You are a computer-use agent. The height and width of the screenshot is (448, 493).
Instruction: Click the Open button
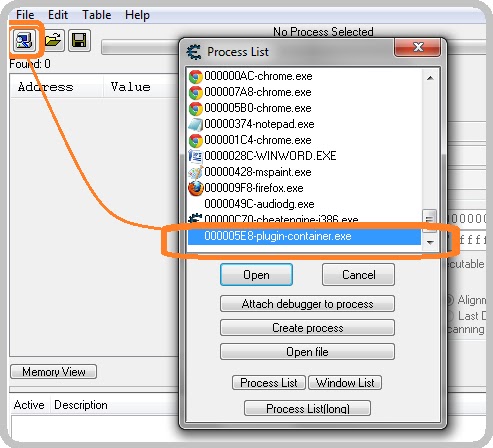[256, 275]
